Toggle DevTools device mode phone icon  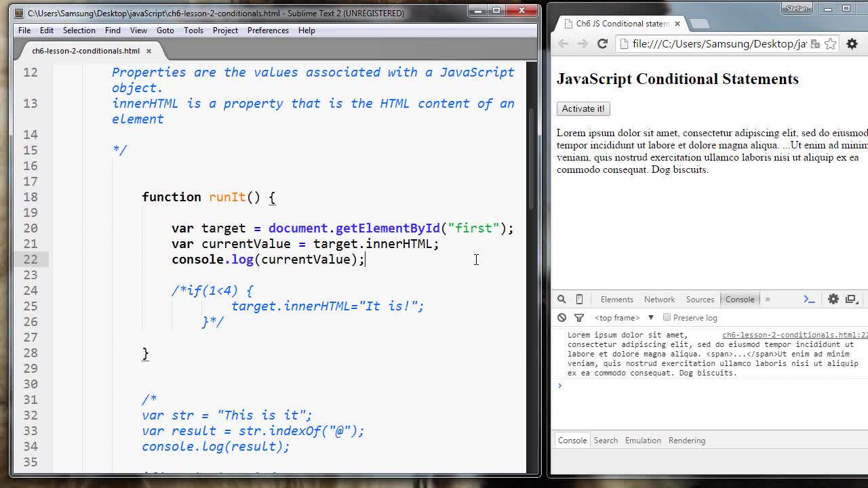tap(579, 299)
